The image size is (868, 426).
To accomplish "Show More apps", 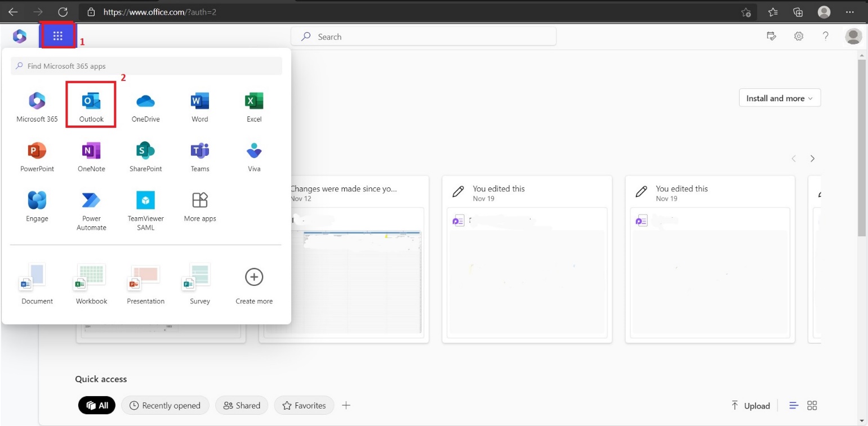I will tap(200, 207).
